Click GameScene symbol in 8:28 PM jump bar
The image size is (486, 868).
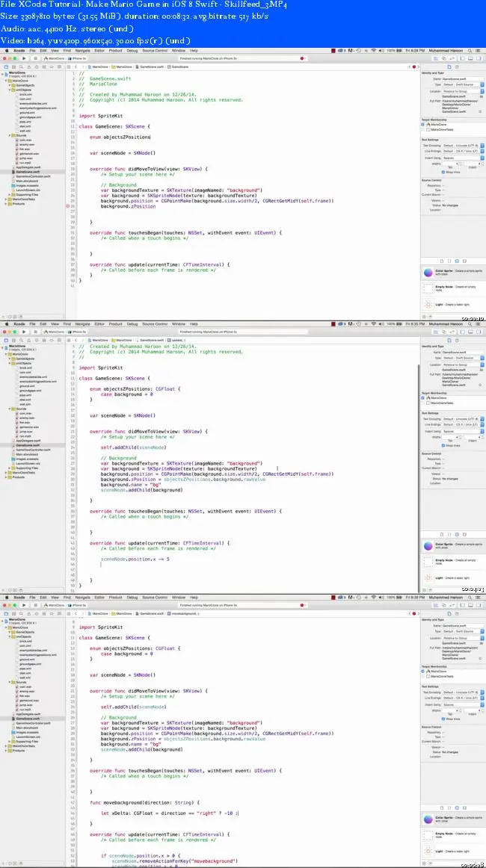point(179,66)
